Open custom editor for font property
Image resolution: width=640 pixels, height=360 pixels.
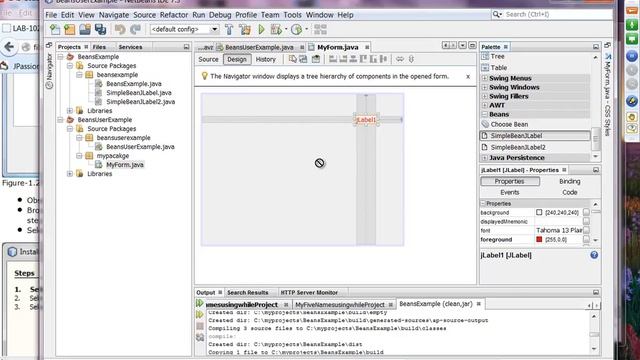point(586,230)
